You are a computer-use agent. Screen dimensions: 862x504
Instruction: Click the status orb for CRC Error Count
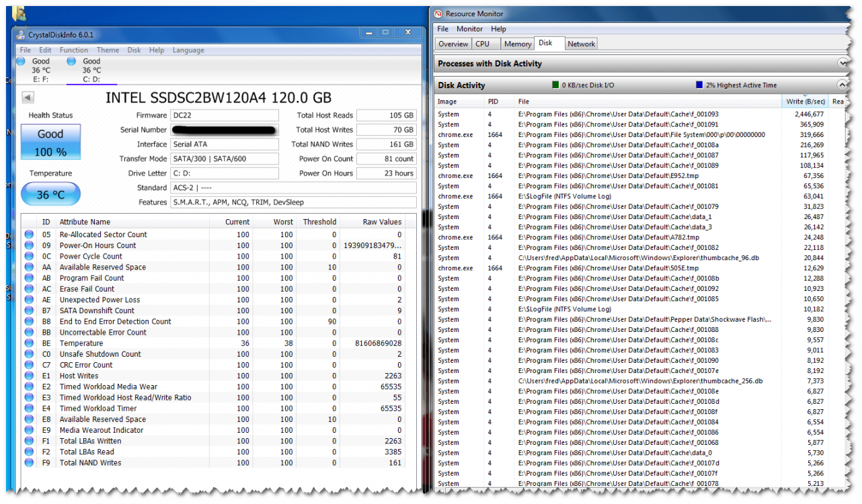coord(29,365)
